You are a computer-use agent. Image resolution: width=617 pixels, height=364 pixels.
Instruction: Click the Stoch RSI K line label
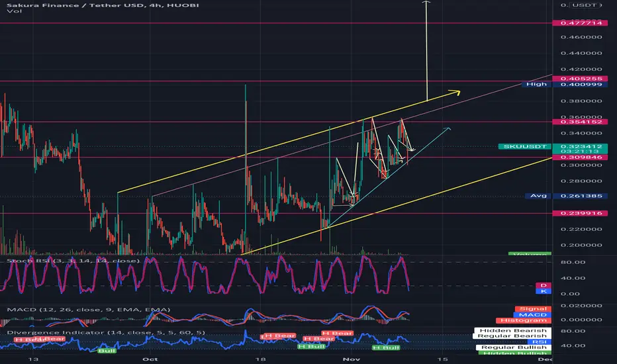pyautogui.click(x=544, y=291)
